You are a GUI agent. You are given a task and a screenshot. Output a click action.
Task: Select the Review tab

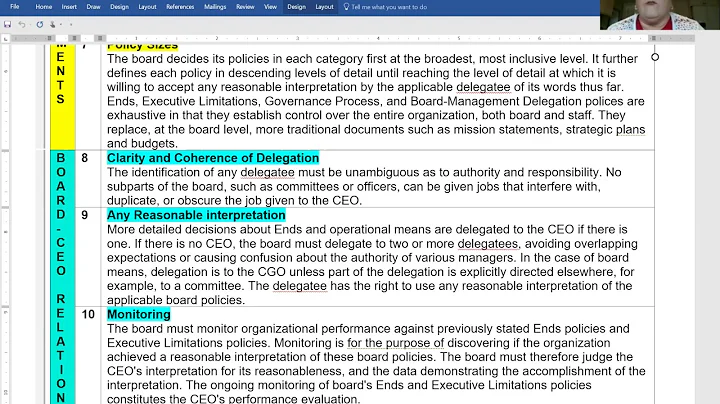(245, 7)
